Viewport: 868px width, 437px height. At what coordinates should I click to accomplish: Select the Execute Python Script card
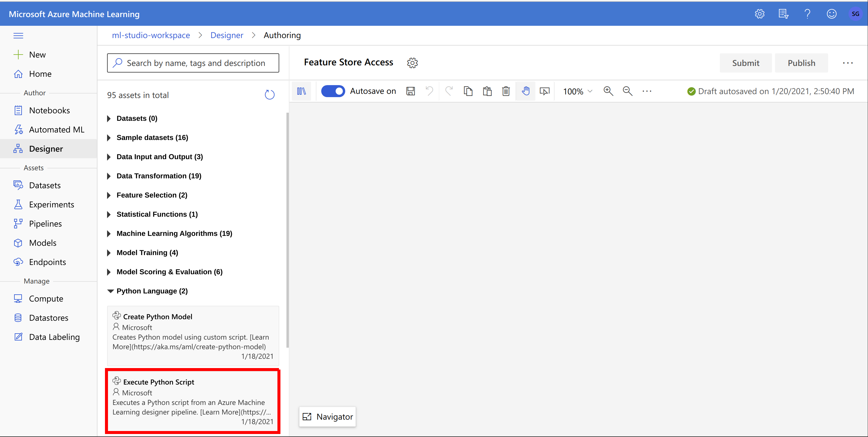coord(193,401)
